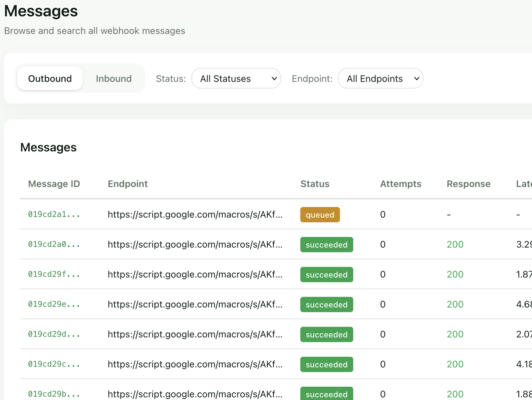Open message 019cd2a1 link
This screenshot has height=400, width=532.
(54, 214)
